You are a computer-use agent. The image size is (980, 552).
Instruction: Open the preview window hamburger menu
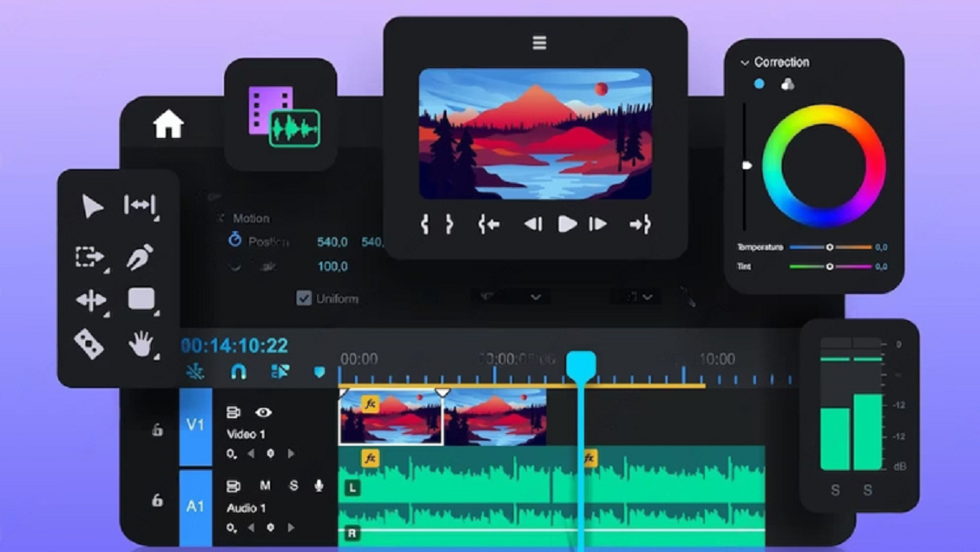(537, 41)
